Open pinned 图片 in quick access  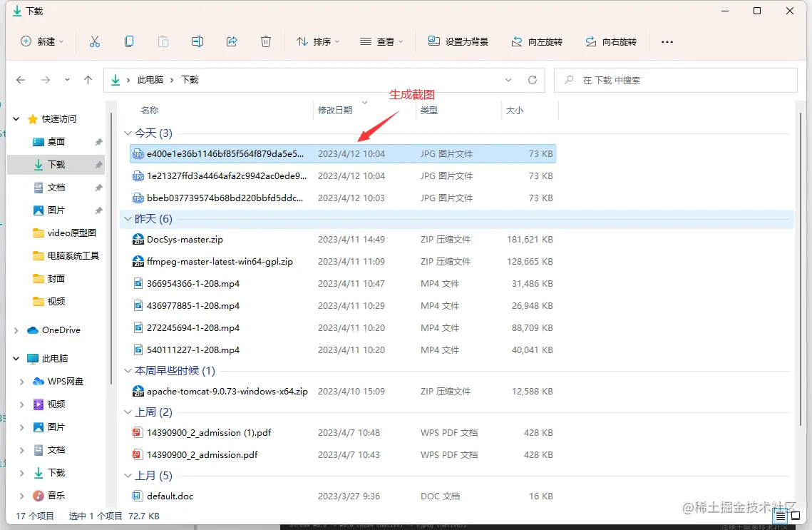click(x=56, y=210)
